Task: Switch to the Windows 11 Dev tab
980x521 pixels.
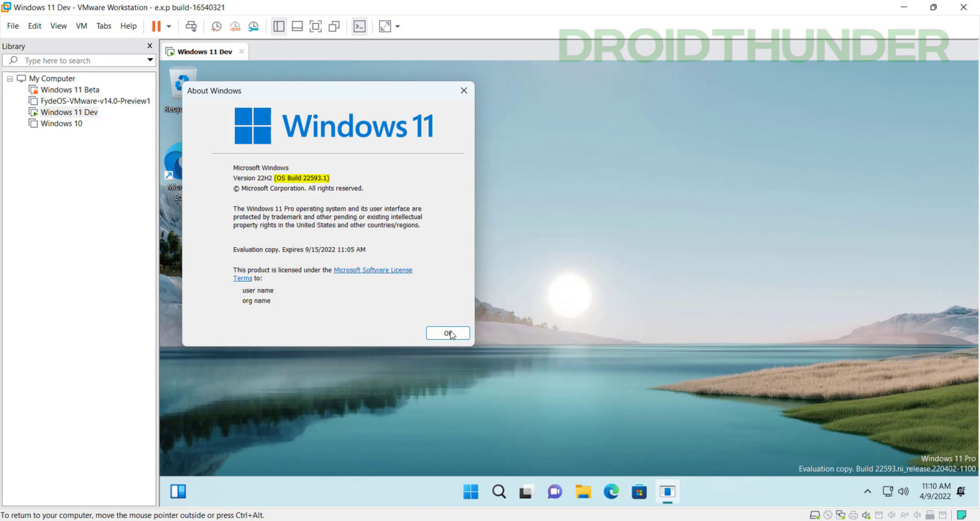Action: (x=204, y=51)
